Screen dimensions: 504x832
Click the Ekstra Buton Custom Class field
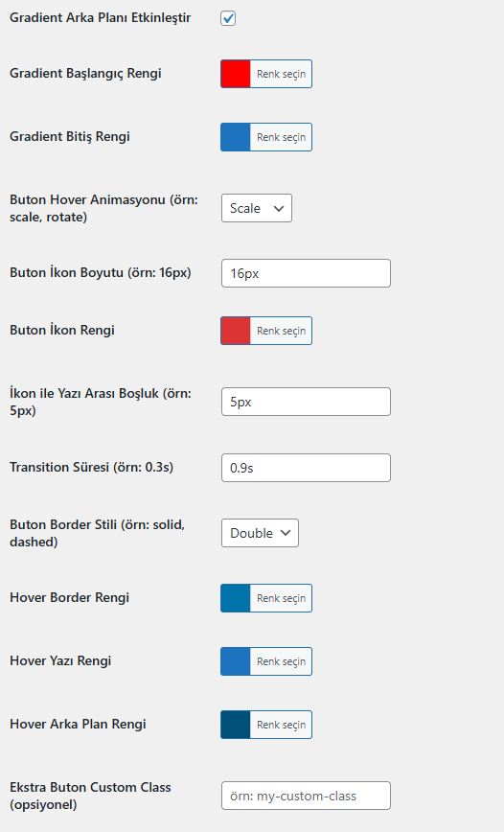pyautogui.click(x=306, y=796)
